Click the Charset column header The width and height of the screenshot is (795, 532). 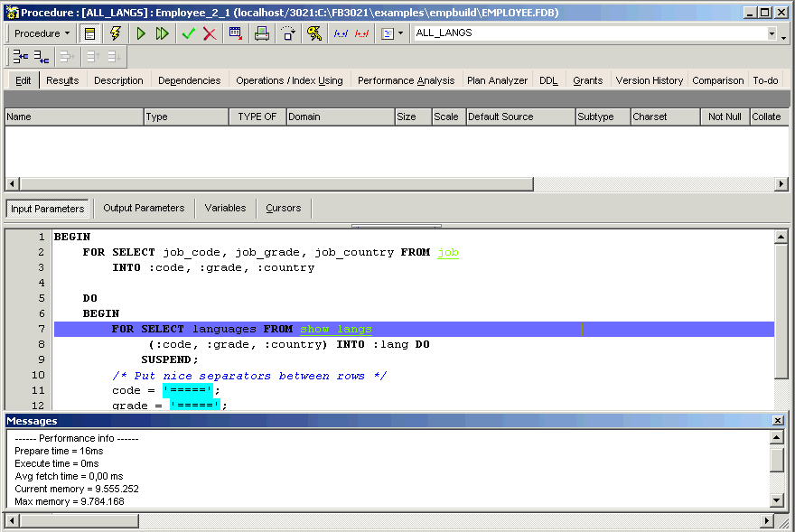(665, 117)
